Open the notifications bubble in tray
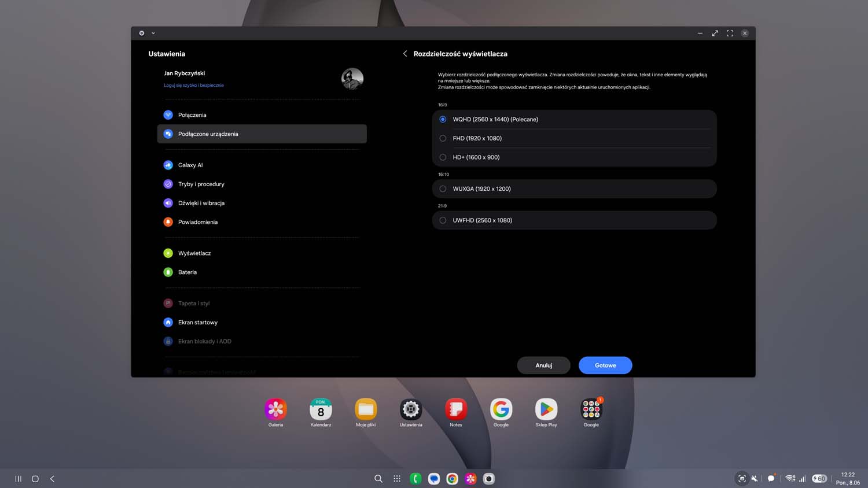The height and width of the screenshot is (488, 868). coord(771,478)
